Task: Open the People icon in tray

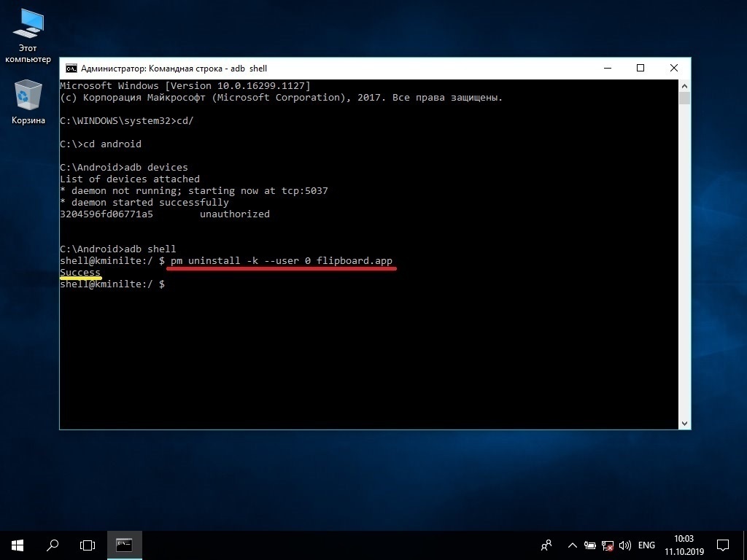Action: point(546,545)
